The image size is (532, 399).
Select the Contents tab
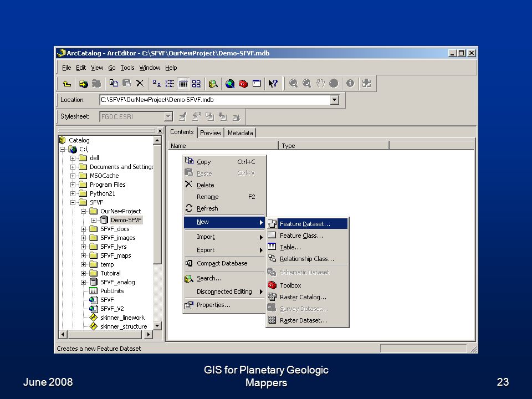click(x=182, y=132)
